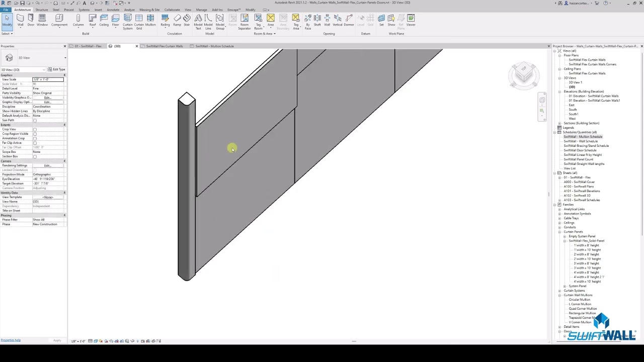The image size is (644, 362).
Task: Close the (3D) view tab
Action: coord(136,46)
